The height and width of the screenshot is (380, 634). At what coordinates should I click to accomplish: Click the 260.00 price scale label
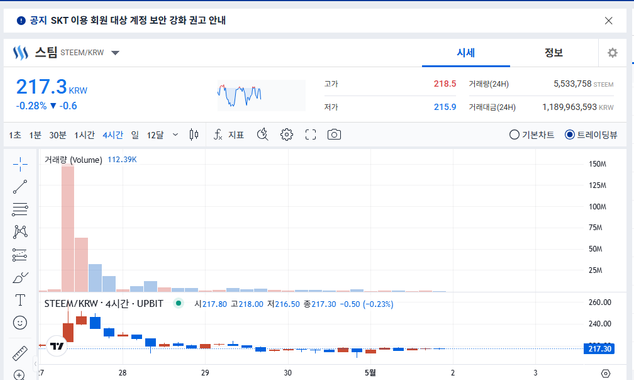pos(600,302)
